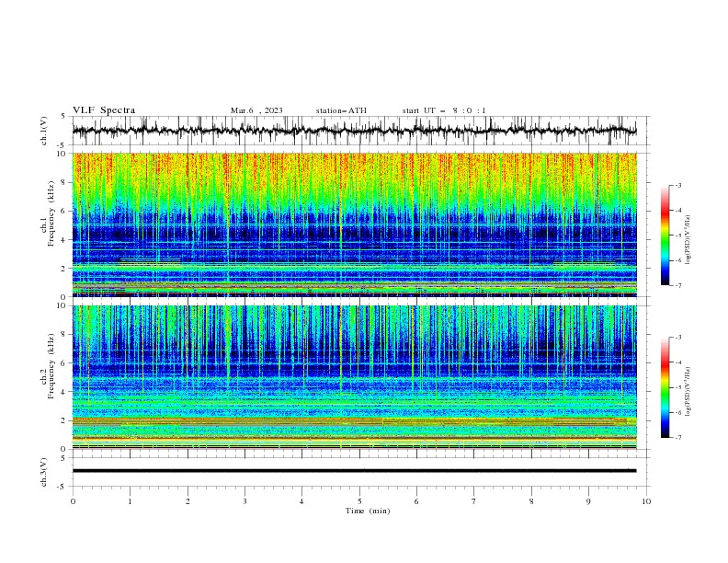
Task: Click the "ch.1(V)" vertical axis label
Action: (44, 131)
